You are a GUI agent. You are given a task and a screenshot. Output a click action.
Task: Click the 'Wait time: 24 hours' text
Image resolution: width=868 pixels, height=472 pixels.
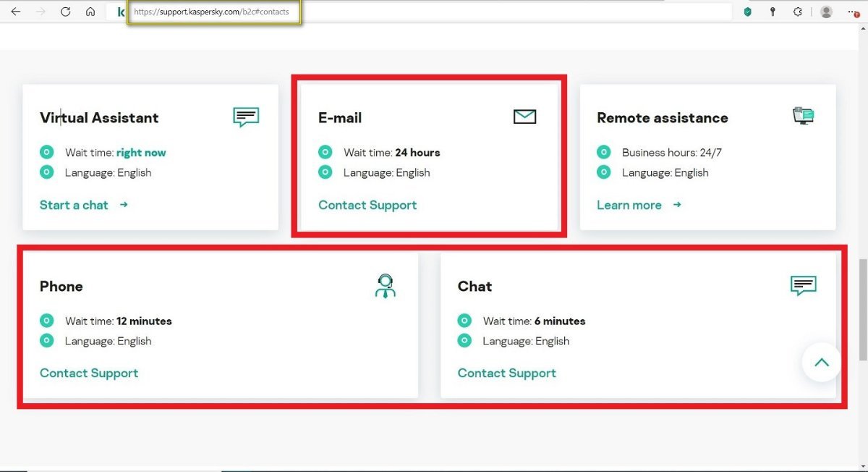tap(392, 153)
